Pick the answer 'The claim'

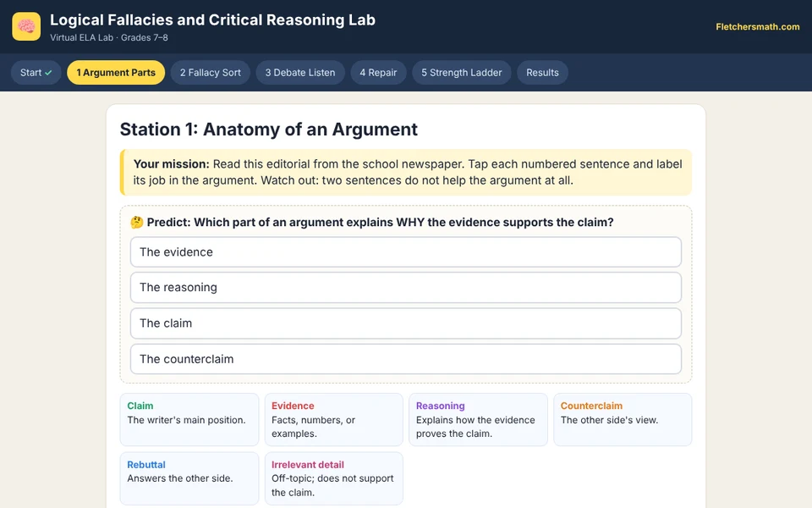(x=406, y=323)
